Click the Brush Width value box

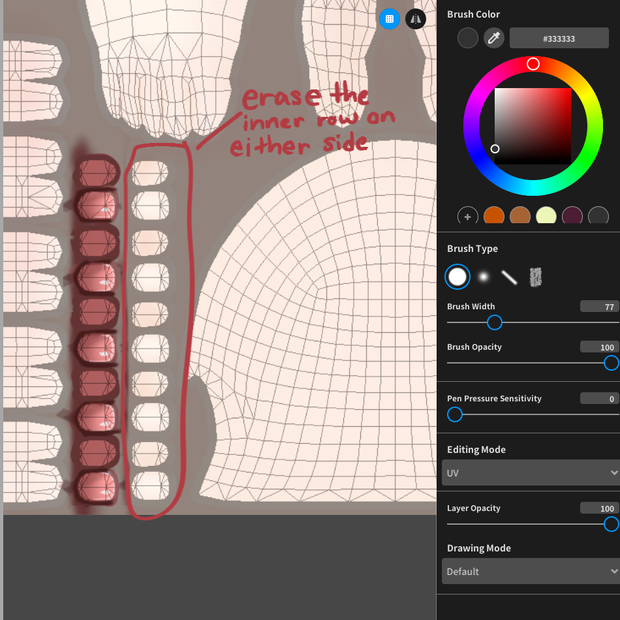click(599, 306)
